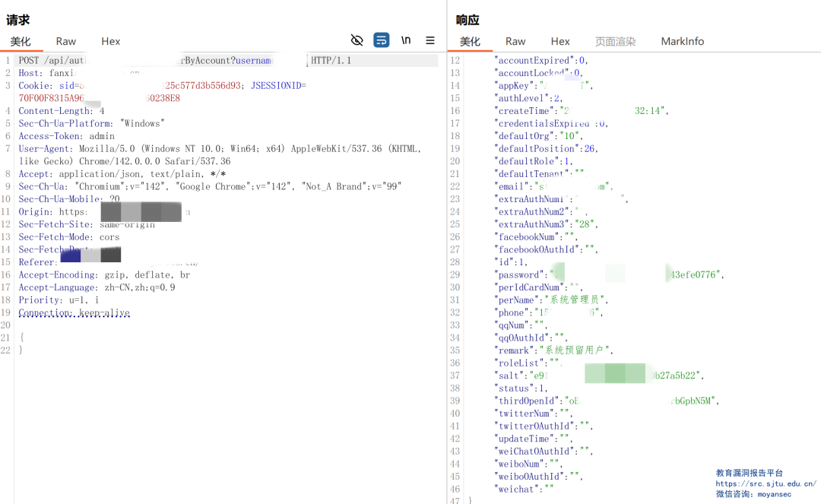Image resolution: width=821 pixels, height=504 pixels.
Task: Click the "weiboNum" response line
Action: pos(529,464)
